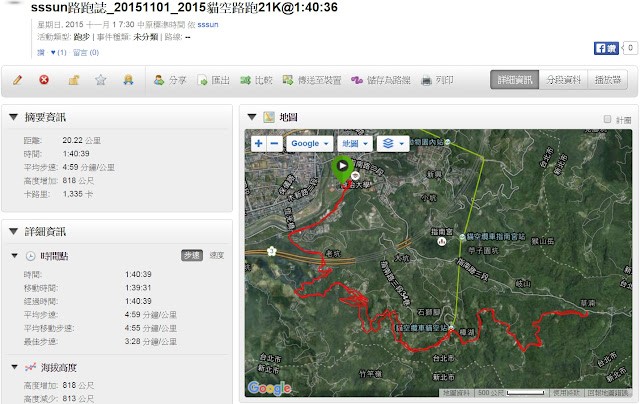This screenshot has width=640, height=404.
Task: Zoom in on the map with plus
Action: pyautogui.click(x=258, y=144)
